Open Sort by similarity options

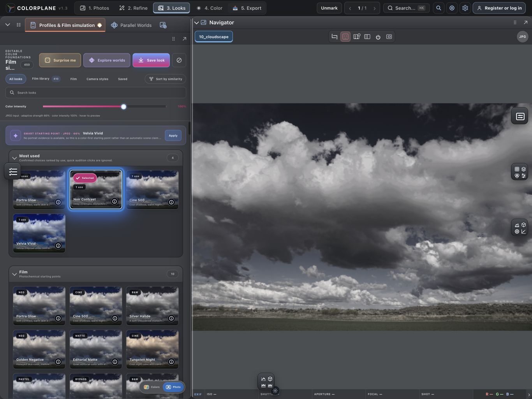[166, 79]
